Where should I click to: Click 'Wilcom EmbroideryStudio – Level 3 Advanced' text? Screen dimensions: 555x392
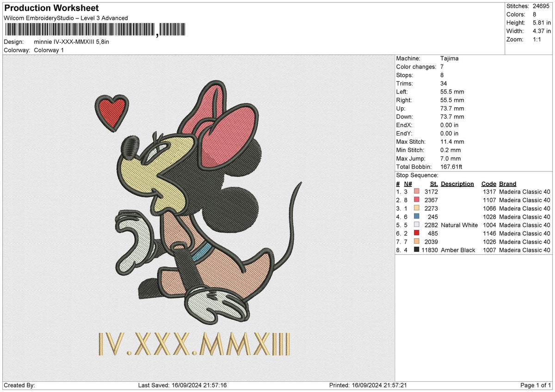coord(66,18)
